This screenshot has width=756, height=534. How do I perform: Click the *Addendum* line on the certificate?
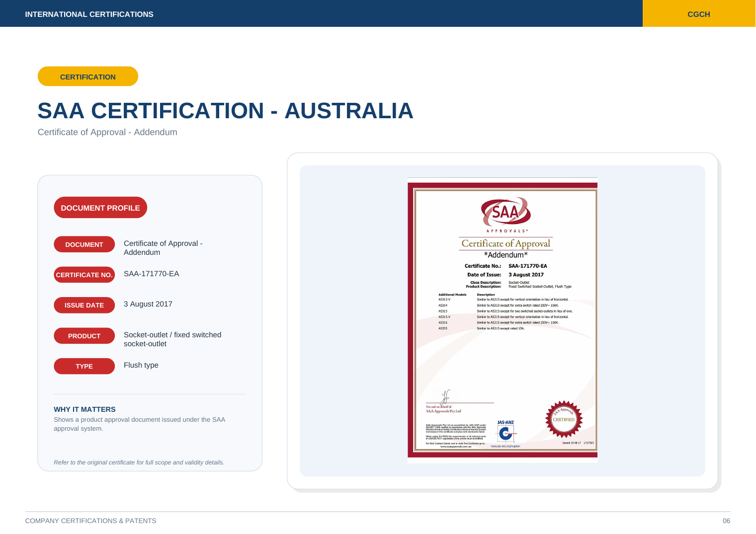coord(506,255)
